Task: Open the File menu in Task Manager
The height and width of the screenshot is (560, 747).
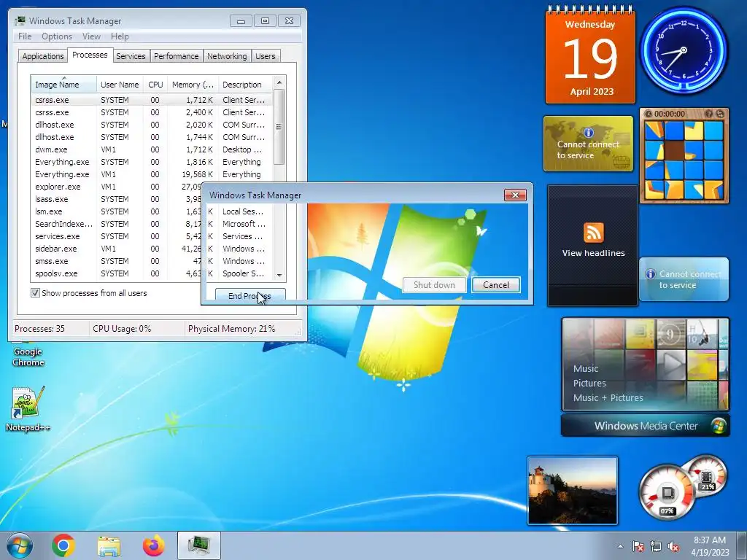Action: (25, 36)
